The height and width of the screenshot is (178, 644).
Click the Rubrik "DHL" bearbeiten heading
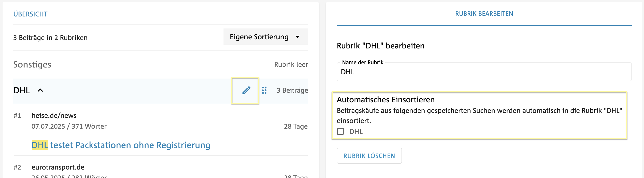point(380,46)
